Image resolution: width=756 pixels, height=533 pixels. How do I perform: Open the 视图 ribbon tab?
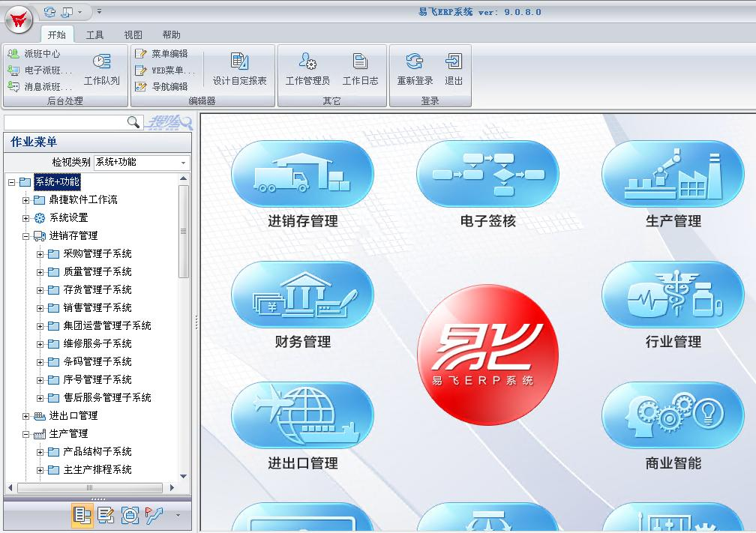(133, 34)
